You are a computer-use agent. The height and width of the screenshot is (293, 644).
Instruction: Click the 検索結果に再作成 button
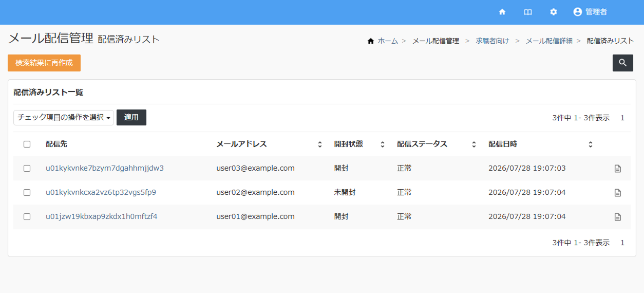tap(44, 63)
